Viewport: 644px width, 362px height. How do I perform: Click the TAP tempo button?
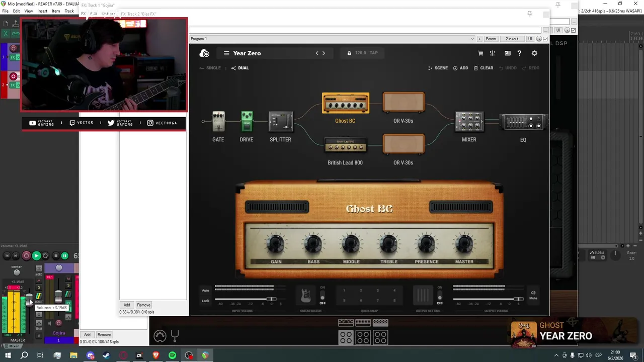(373, 53)
